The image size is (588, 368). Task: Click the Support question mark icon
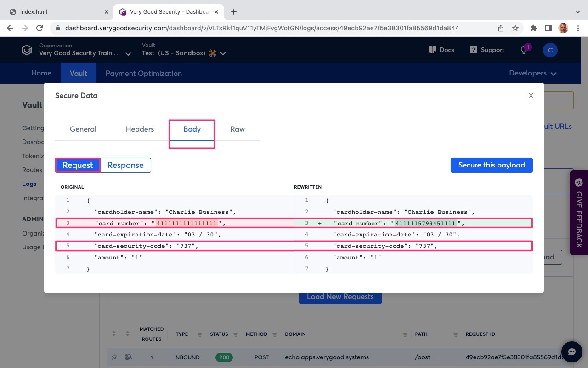[x=474, y=50]
